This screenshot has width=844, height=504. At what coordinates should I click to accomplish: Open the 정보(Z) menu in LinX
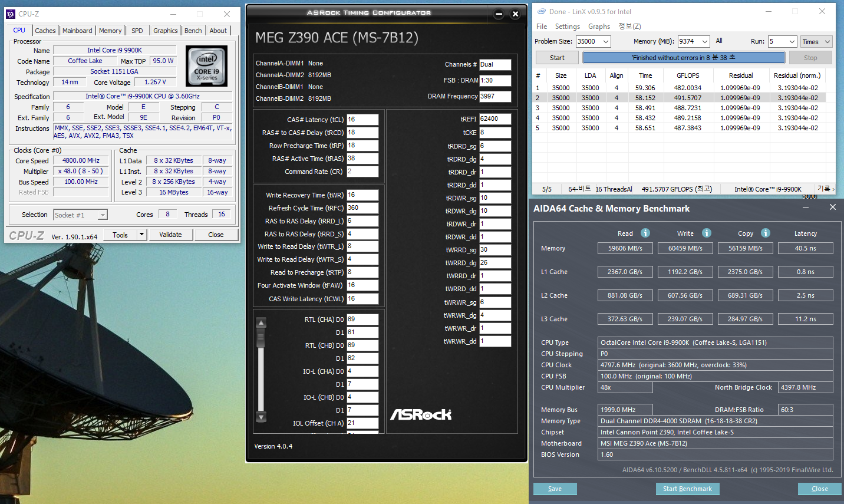[629, 27]
